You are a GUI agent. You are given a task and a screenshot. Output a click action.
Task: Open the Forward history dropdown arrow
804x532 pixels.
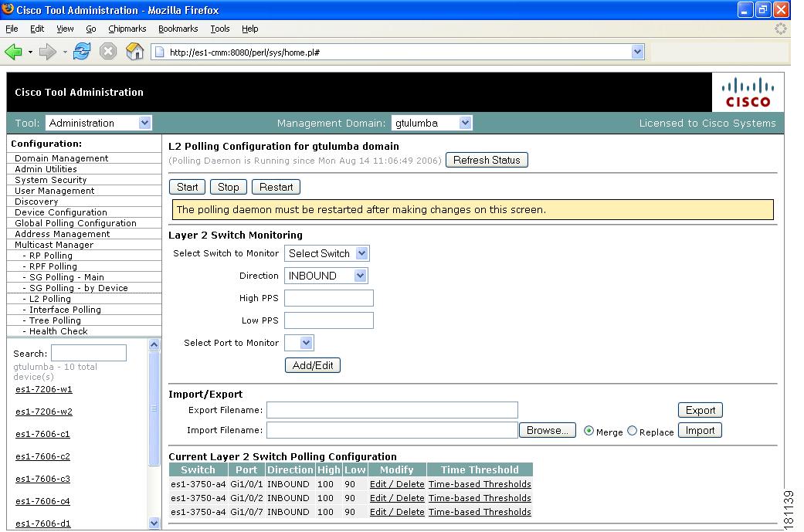[x=65, y=53]
